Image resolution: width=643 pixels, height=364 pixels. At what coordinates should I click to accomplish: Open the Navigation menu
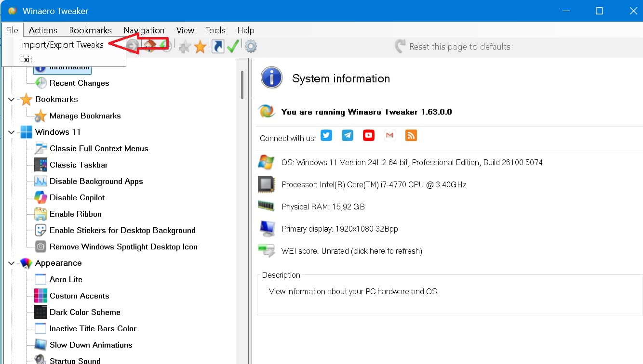[x=144, y=30]
